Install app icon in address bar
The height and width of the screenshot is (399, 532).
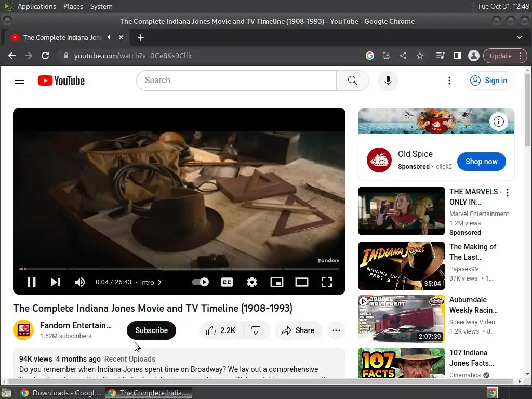(x=387, y=56)
